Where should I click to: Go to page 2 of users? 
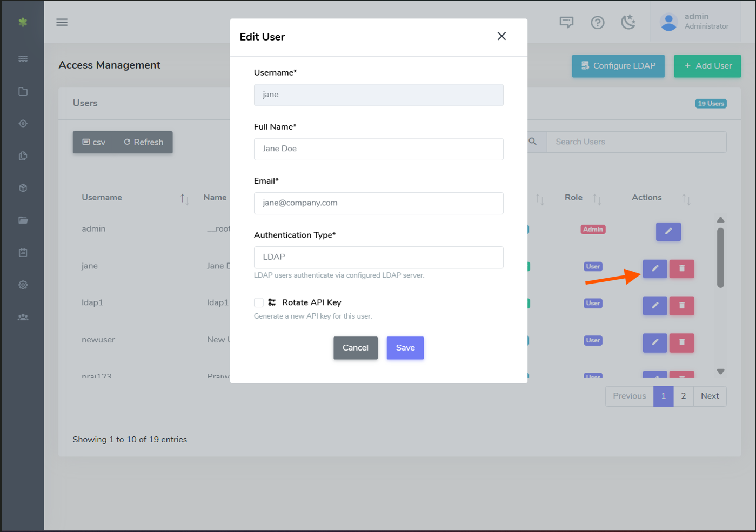tap(683, 396)
